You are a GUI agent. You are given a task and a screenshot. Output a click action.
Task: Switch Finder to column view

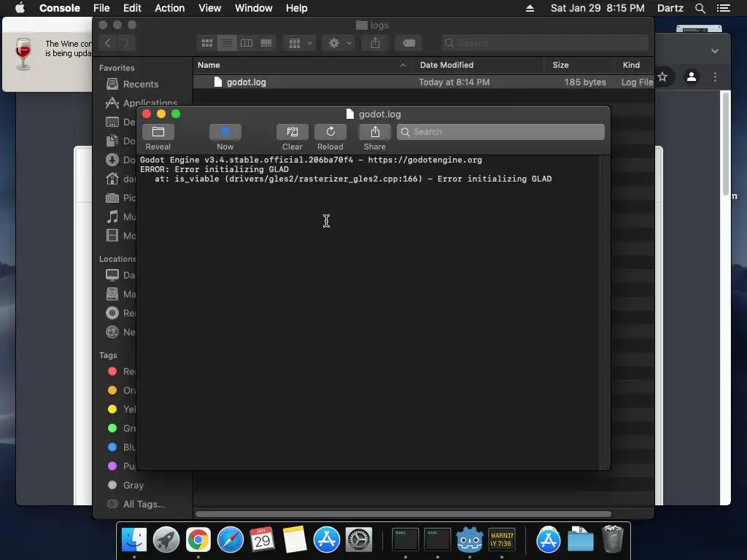[x=247, y=43]
